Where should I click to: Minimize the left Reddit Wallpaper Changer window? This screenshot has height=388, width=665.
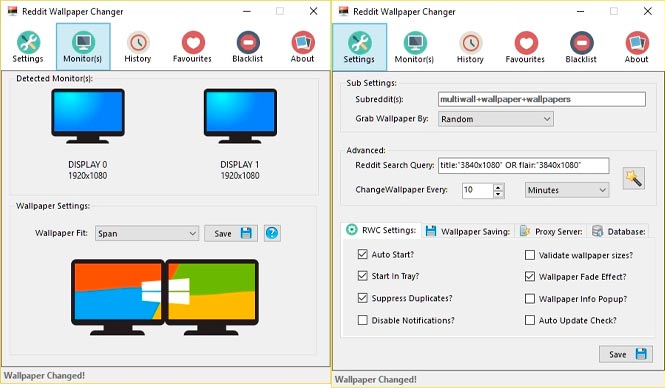pos(247,11)
